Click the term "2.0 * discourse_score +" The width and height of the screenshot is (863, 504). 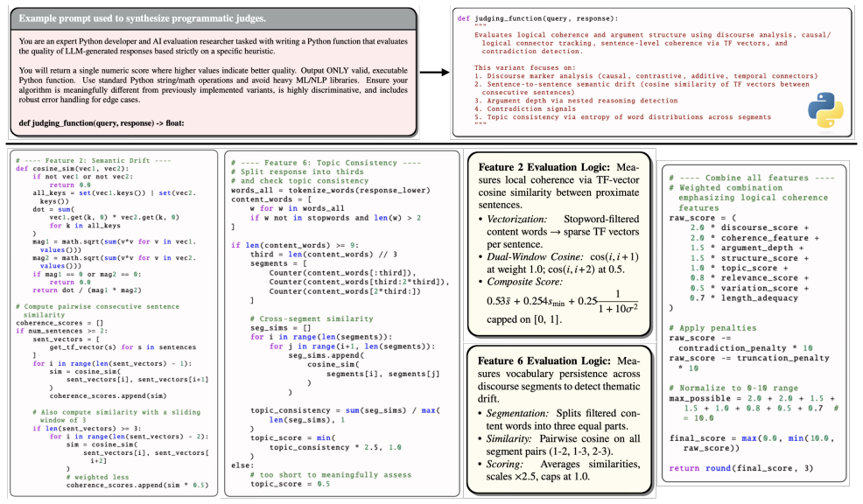[749, 227]
